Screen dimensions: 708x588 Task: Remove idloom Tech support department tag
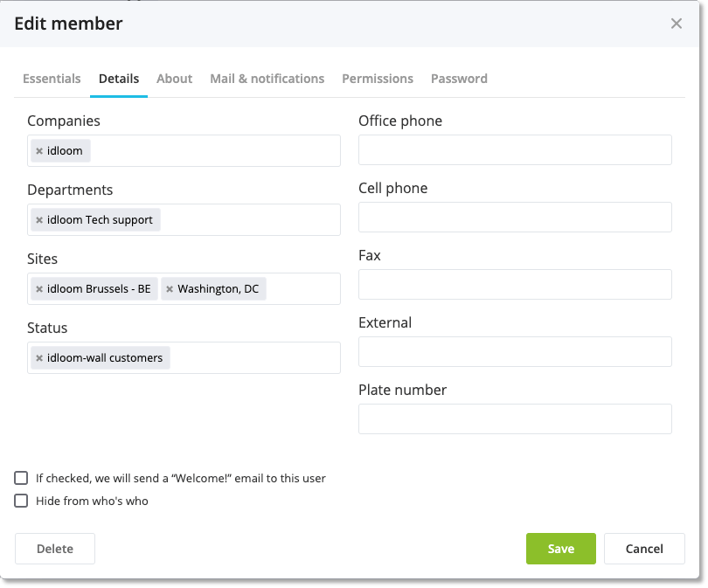[x=39, y=220]
